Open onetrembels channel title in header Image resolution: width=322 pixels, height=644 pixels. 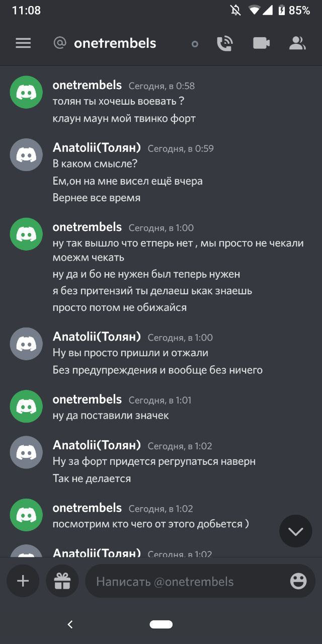click(x=115, y=43)
